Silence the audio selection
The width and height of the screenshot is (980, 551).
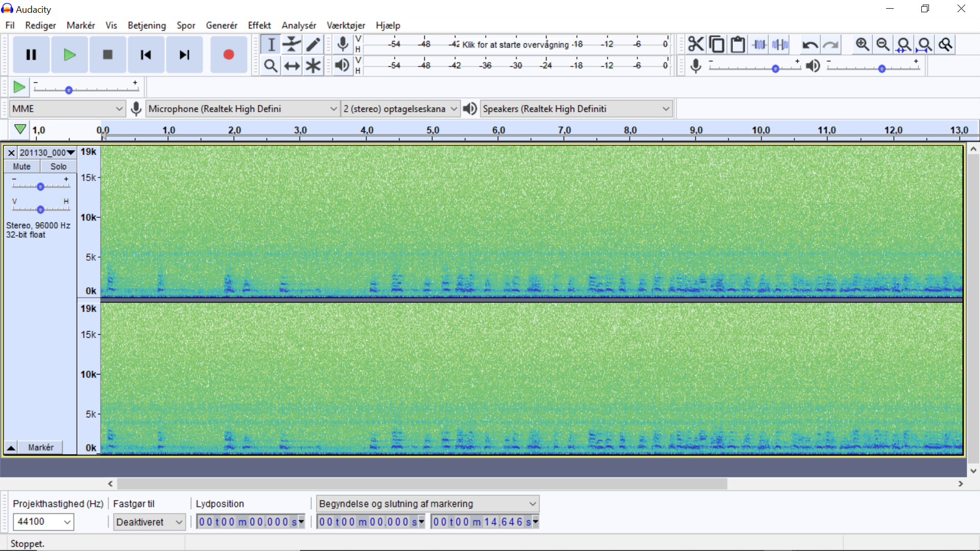pyautogui.click(x=780, y=44)
